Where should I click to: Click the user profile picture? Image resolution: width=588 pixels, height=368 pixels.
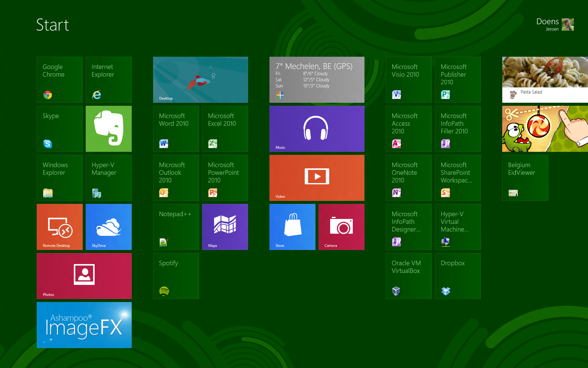[x=568, y=25]
